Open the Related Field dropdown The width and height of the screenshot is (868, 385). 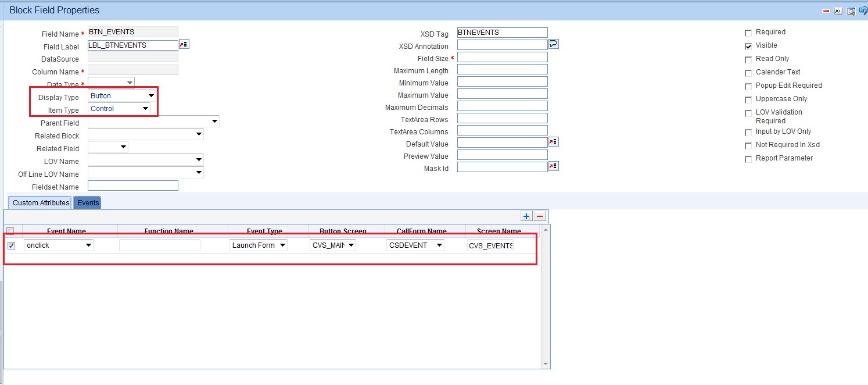tap(107, 148)
